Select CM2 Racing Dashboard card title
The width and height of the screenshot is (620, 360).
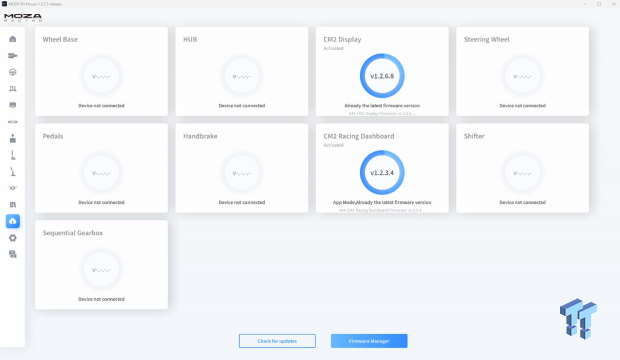[x=359, y=136]
